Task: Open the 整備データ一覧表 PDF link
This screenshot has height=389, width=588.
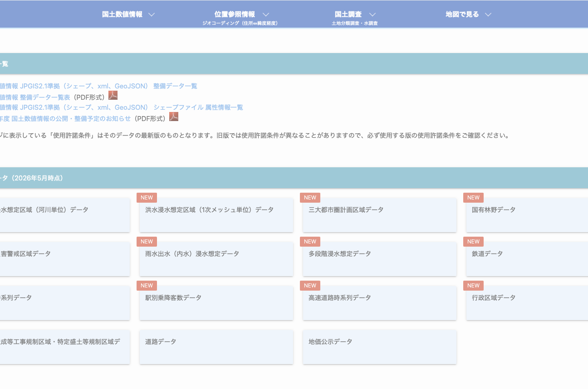Action: coord(35,97)
